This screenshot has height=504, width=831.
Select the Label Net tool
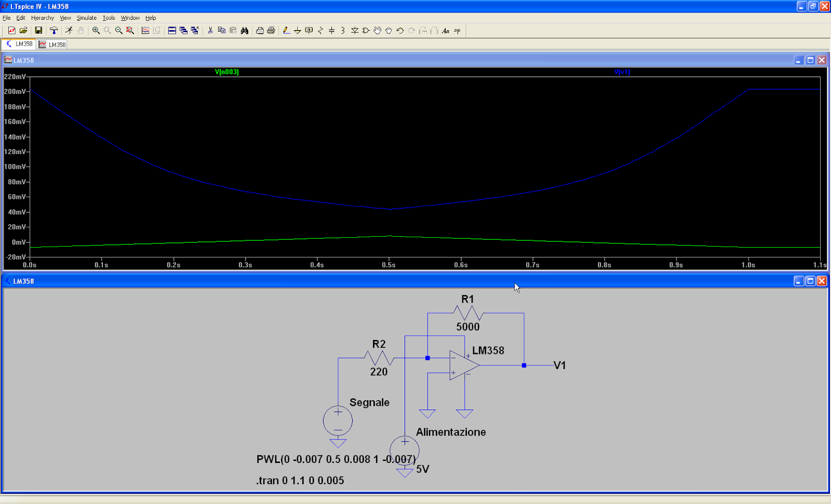[309, 31]
